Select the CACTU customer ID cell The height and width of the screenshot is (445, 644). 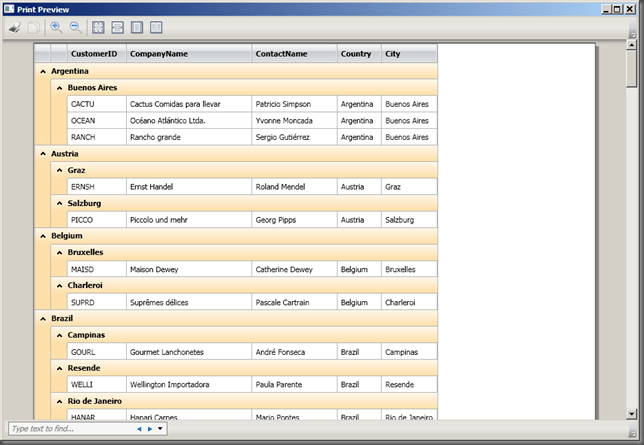coord(97,104)
